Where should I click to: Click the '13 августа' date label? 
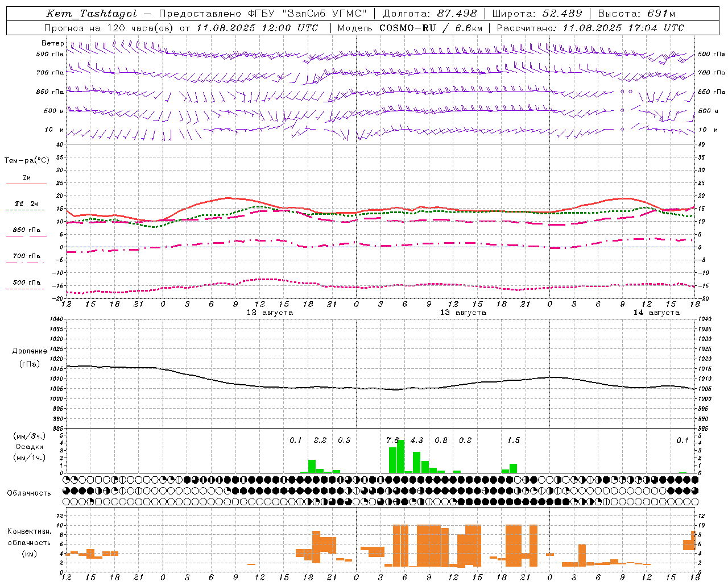pyautogui.click(x=463, y=313)
